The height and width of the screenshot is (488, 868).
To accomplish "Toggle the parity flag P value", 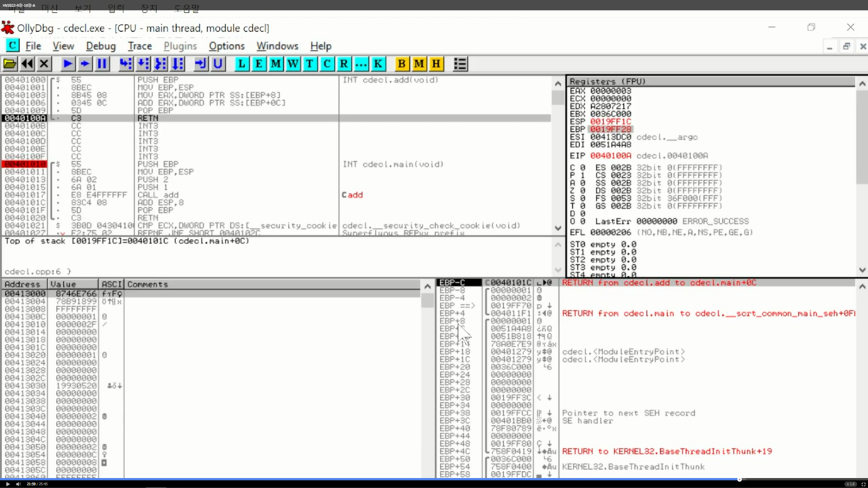I will click(x=582, y=175).
